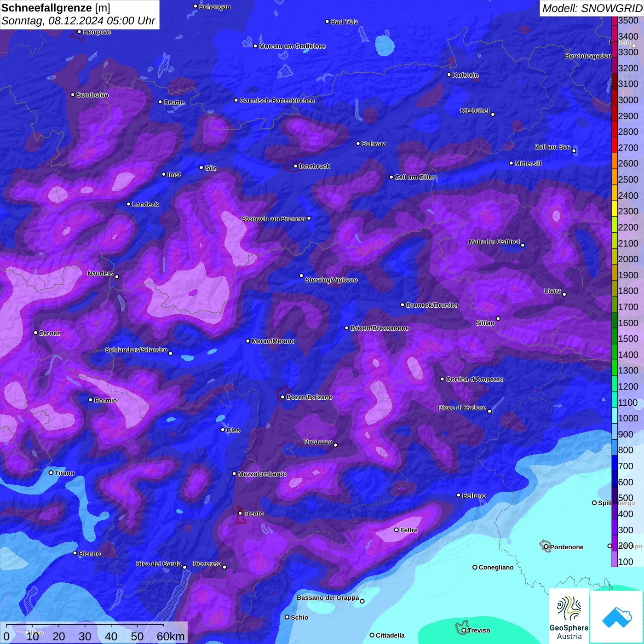Click the Kufstein city marker

coord(449,75)
